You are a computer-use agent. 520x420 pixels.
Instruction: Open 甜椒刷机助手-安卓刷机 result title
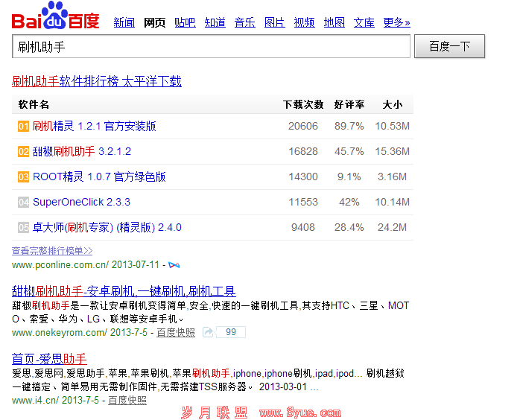click(x=124, y=291)
